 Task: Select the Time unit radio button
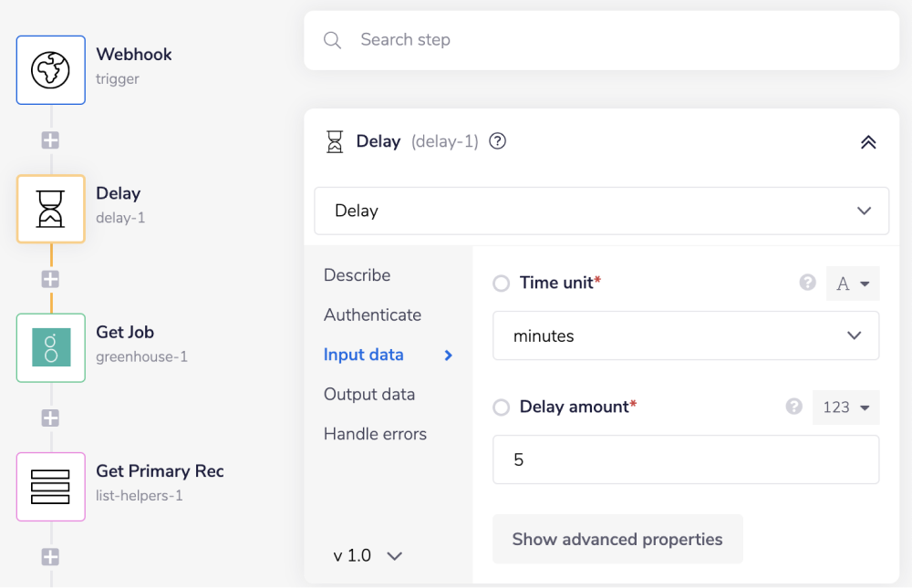[501, 284]
